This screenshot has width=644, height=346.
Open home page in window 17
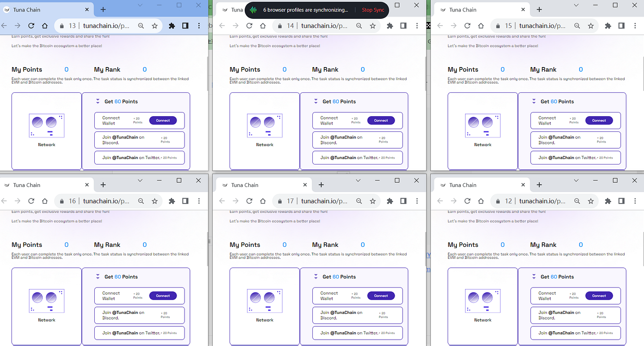[x=263, y=201]
